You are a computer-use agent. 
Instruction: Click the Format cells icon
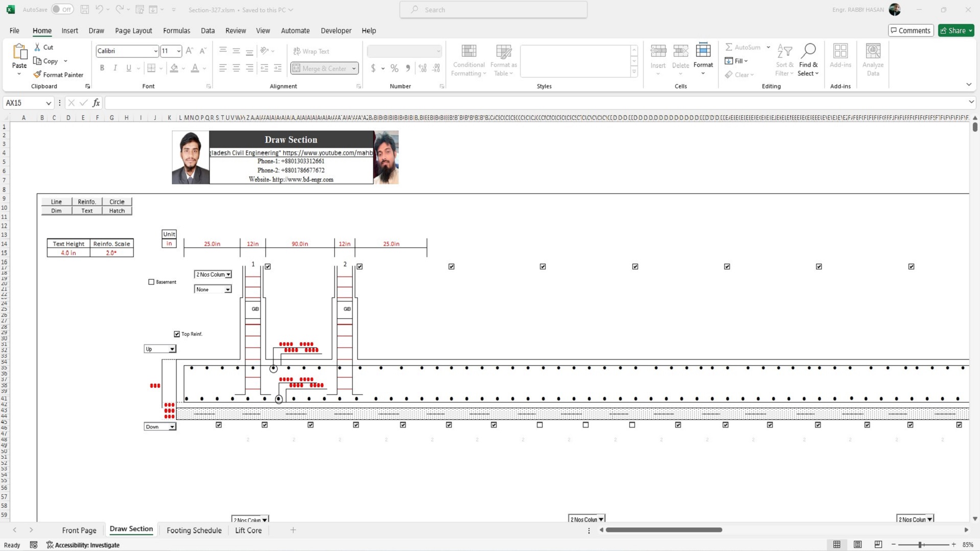click(x=703, y=51)
